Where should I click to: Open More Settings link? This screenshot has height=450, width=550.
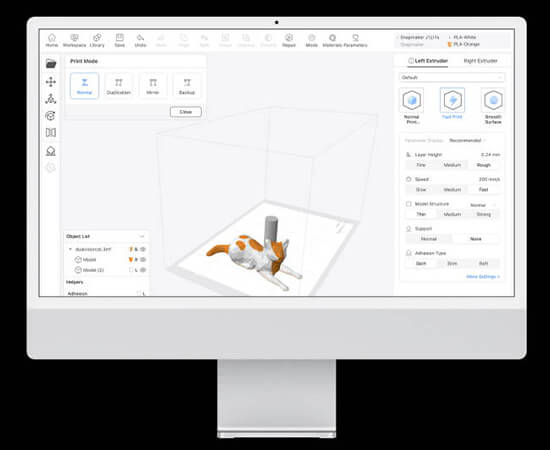click(483, 277)
